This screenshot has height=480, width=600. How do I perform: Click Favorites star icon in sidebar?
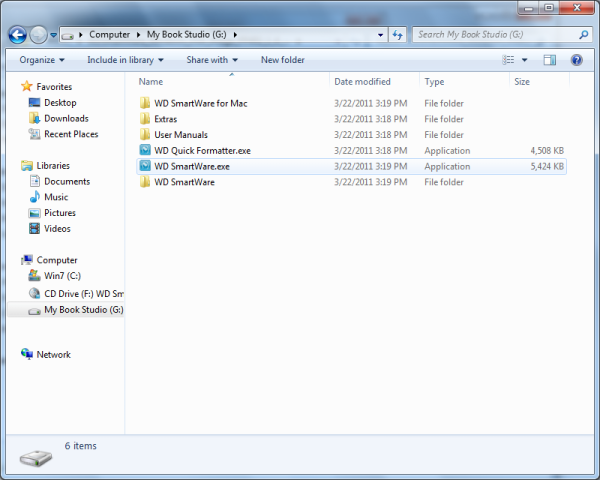[27, 86]
